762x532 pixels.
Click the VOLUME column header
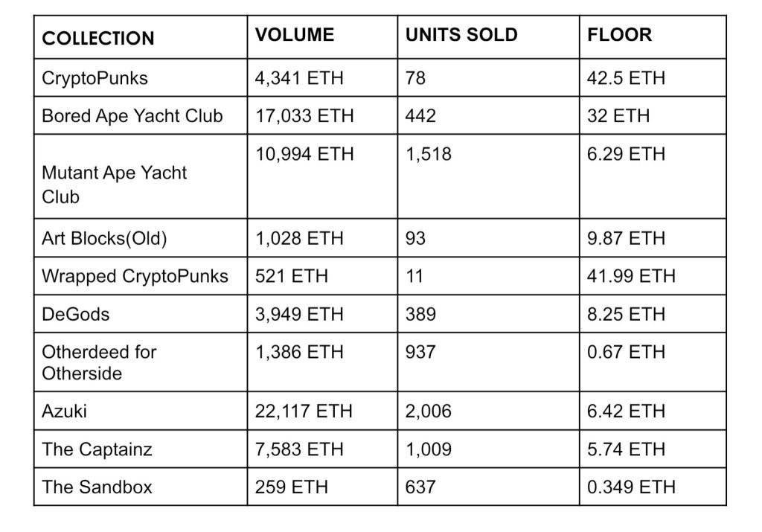tap(295, 35)
